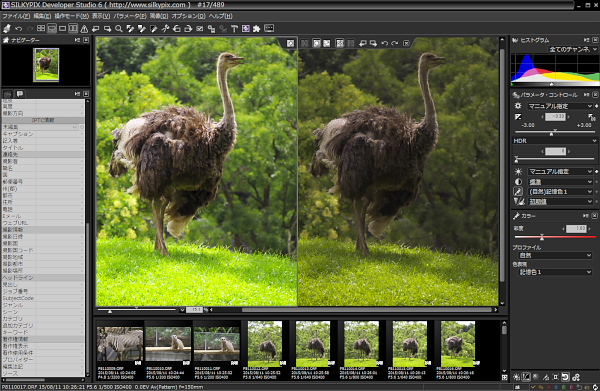Click the exposure bias slider track

coord(554,132)
